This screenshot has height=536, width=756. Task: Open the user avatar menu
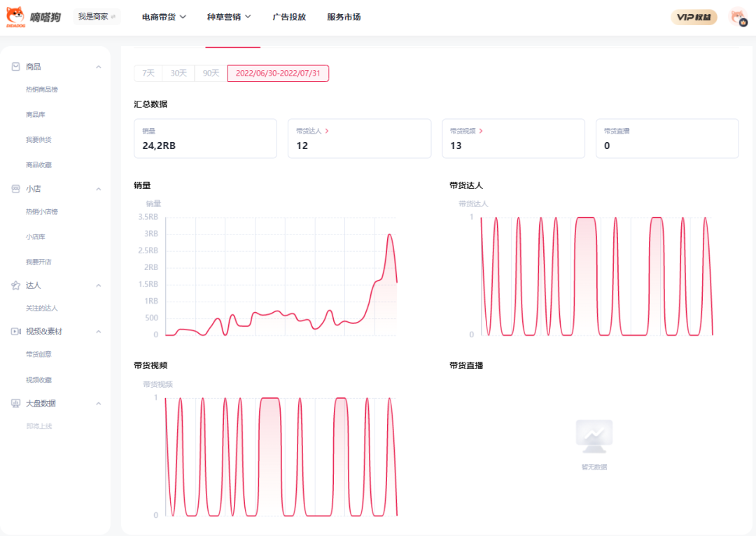738,17
